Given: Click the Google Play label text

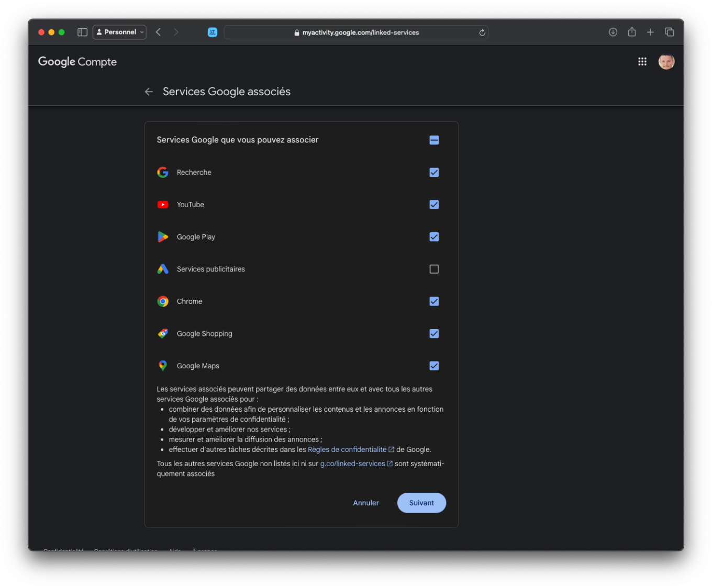Looking at the screenshot, I should point(196,237).
